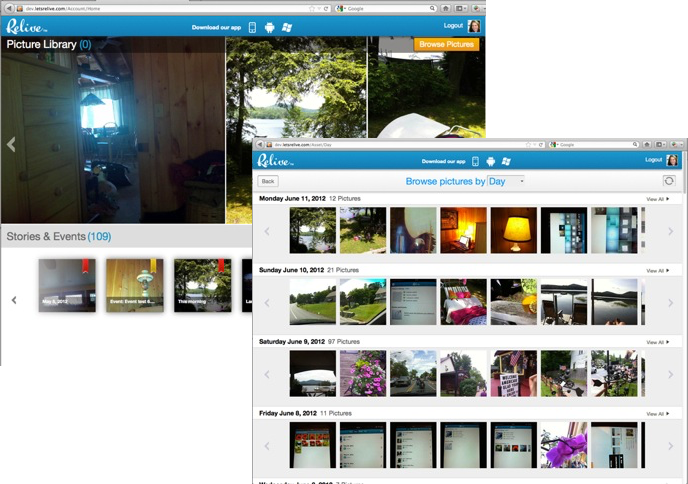Open the Day dropdown in Browse pictures by
The image size is (688, 484).
click(506, 181)
